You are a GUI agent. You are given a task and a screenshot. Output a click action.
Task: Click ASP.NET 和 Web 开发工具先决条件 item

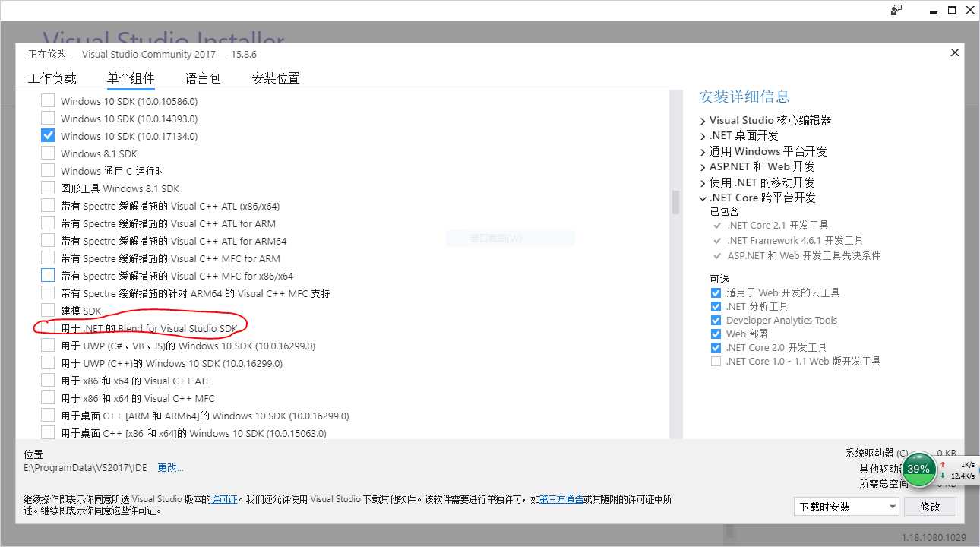(x=804, y=255)
